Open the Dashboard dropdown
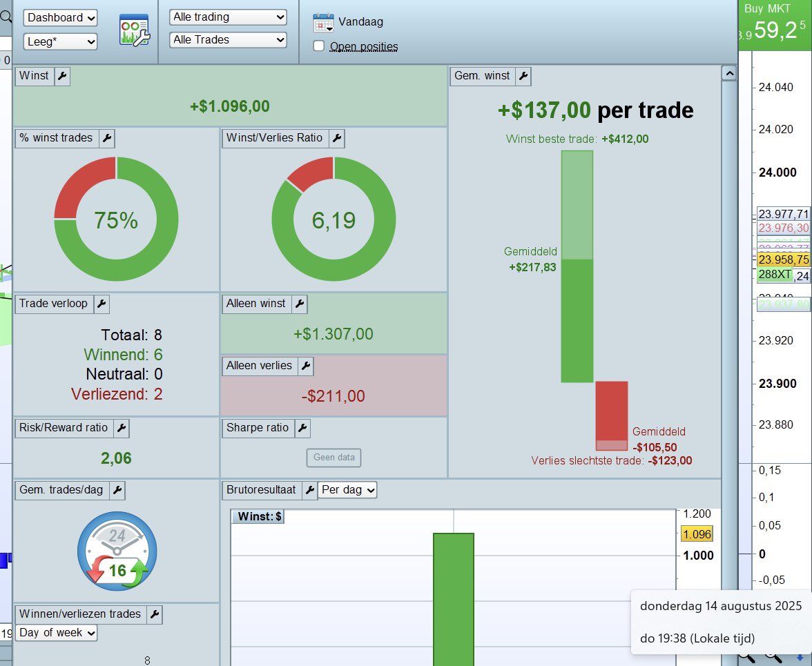The image size is (812, 666). coord(60,17)
